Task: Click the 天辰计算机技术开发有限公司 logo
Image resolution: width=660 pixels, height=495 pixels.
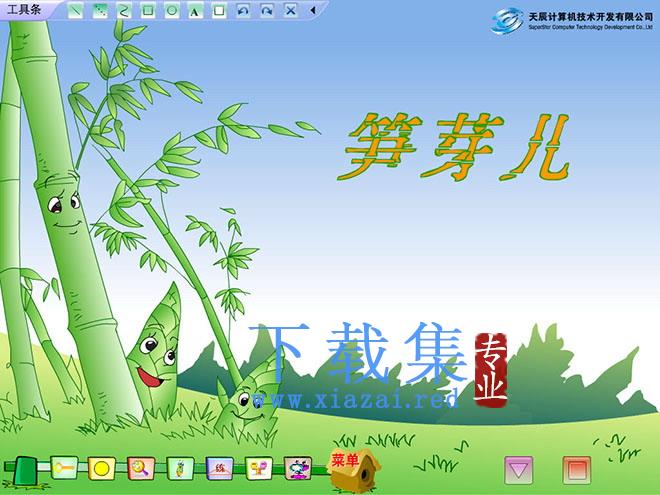Action: tap(572, 21)
